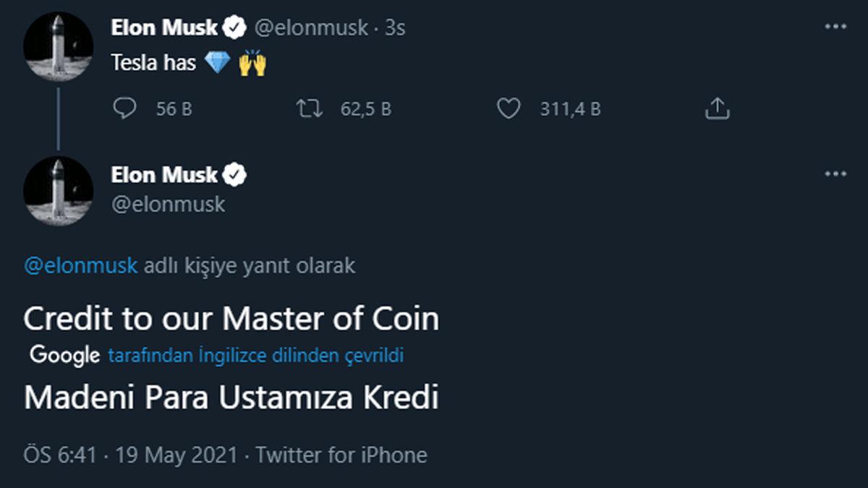Screen dimensions: 868x488
Task: Click the share upload icon
Action: (717, 109)
